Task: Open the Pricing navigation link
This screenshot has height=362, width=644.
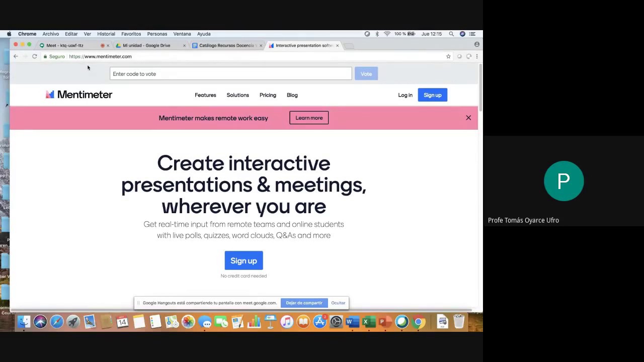Action: click(268, 95)
